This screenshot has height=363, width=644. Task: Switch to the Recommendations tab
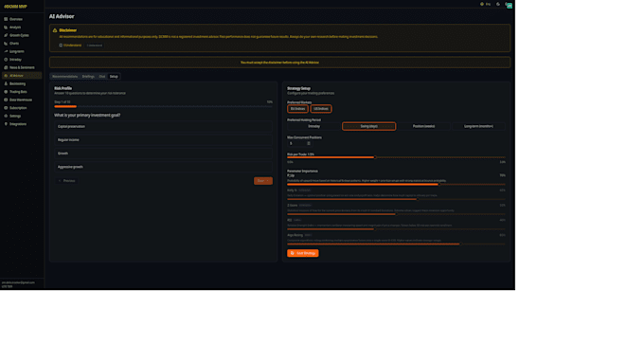(x=65, y=77)
